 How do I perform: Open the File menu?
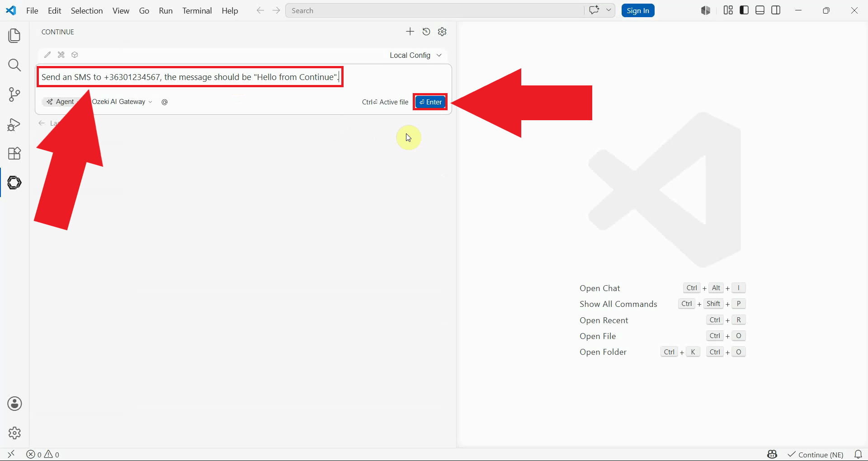(x=32, y=10)
